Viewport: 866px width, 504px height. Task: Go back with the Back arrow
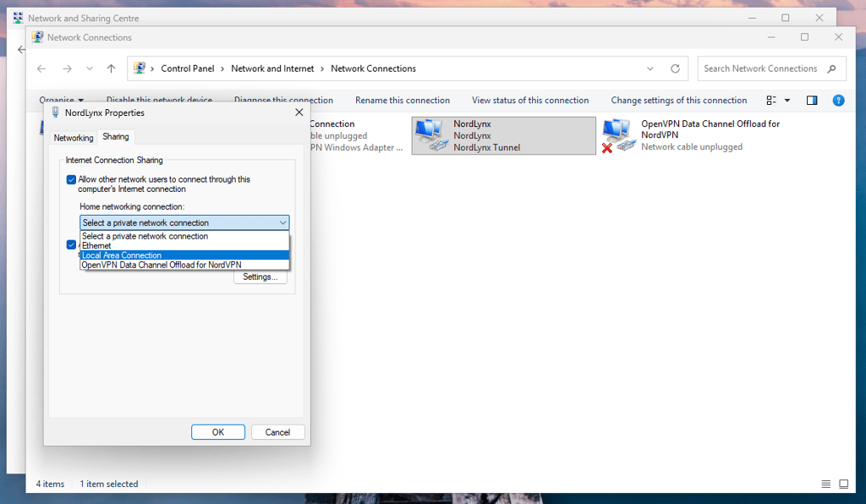[x=41, y=68]
